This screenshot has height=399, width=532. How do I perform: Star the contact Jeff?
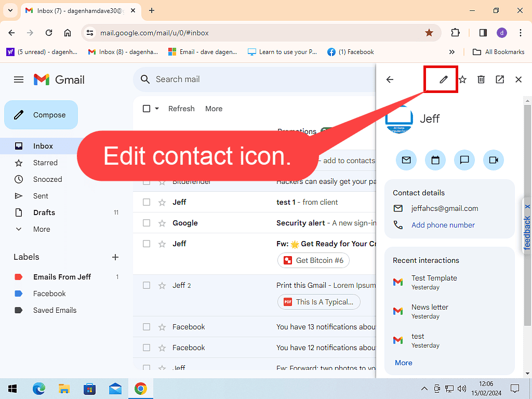pyautogui.click(x=462, y=79)
